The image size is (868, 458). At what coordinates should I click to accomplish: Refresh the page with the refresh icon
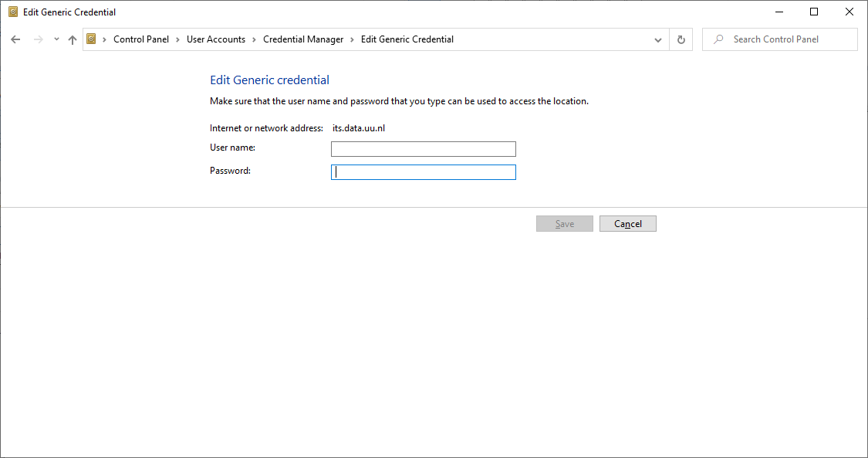681,39
